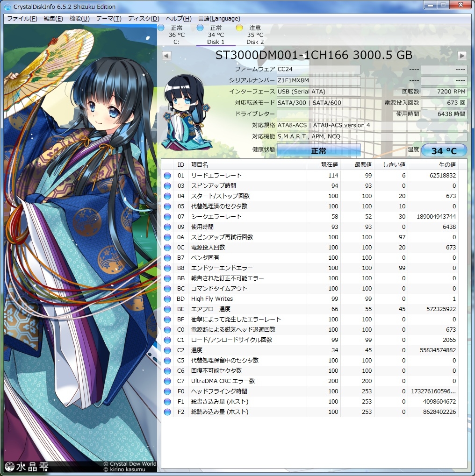Viewport: 475px width, 476px height.
Task: Click status icon for BB 報告された訂正不可能エラー
Action: click(x=167, y=278)
